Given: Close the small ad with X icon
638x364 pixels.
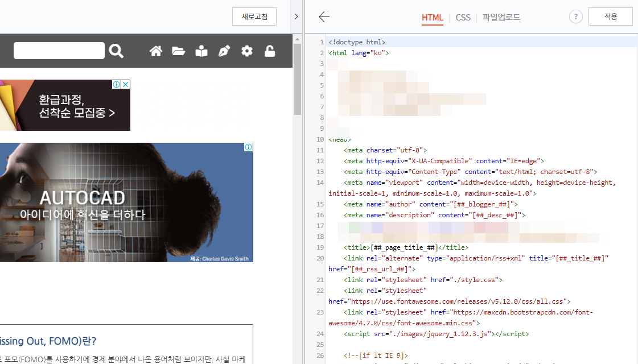Looking at the screenshot, I should coord(126,84).
